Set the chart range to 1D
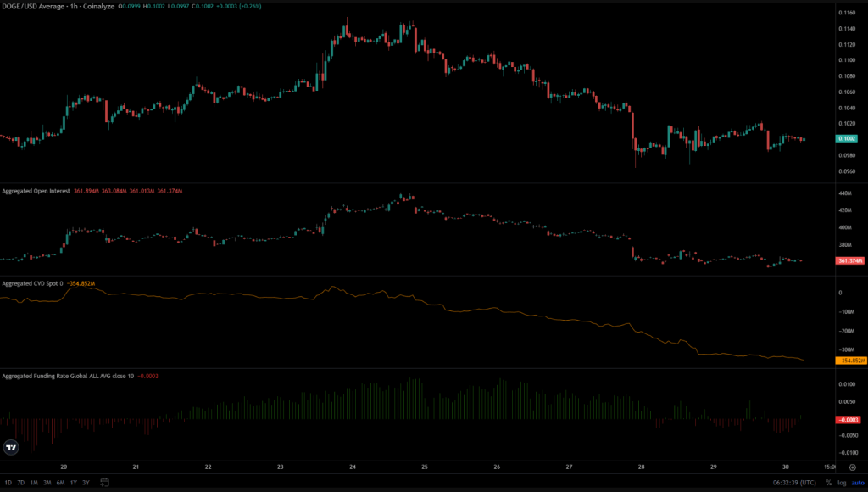 click(x=8, y=483)
